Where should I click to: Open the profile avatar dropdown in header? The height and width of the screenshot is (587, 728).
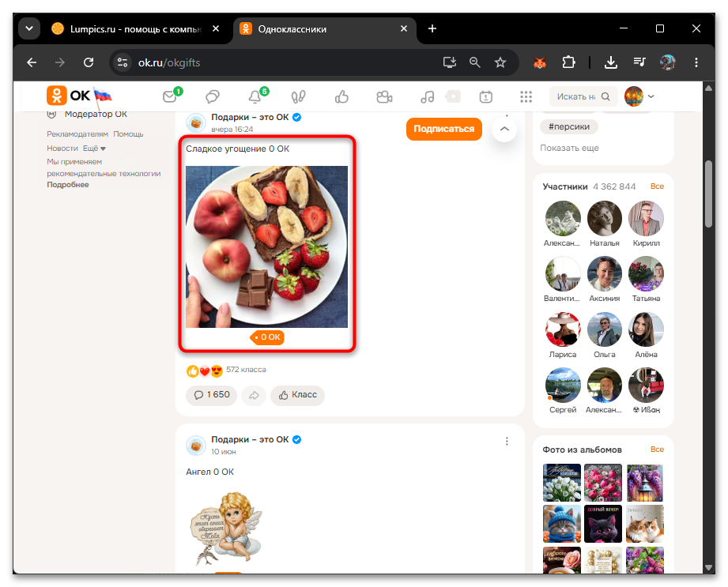[639, 96]
